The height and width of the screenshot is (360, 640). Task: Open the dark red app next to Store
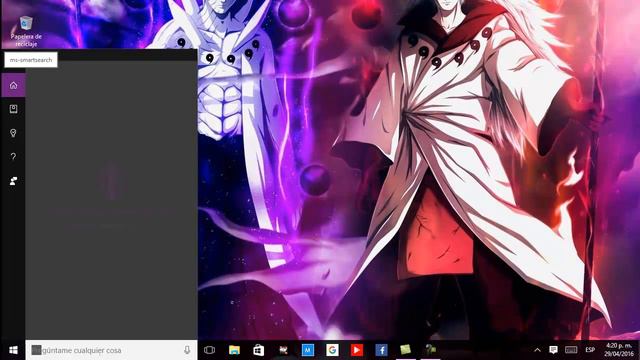tap(283, 350)
